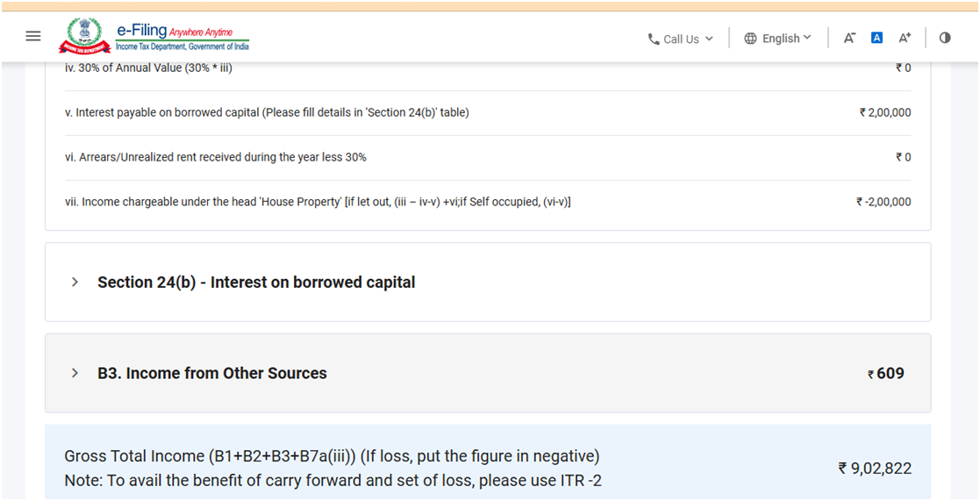Open the hamburger navigation menu

pyautogui.click(x=33, y=36)
